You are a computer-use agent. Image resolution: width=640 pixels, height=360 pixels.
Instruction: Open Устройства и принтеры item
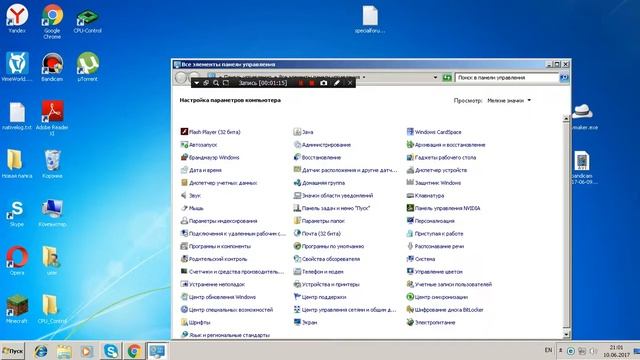pos(327,284)
